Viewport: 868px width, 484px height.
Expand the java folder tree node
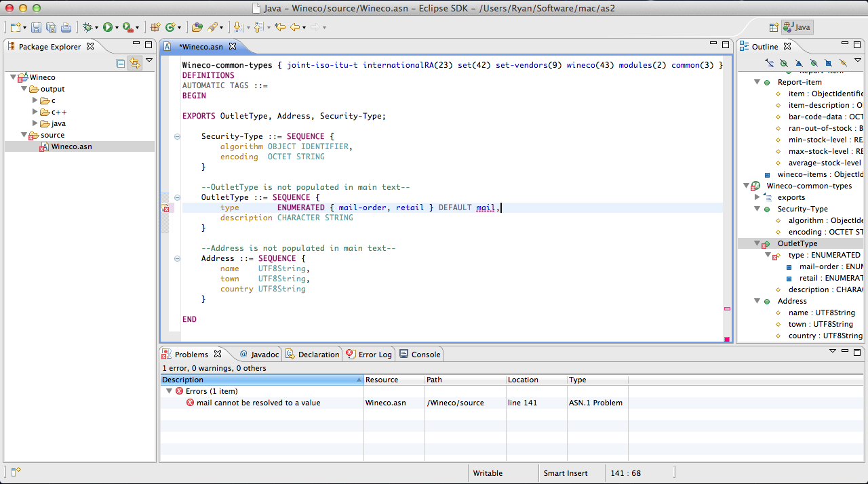35,123
